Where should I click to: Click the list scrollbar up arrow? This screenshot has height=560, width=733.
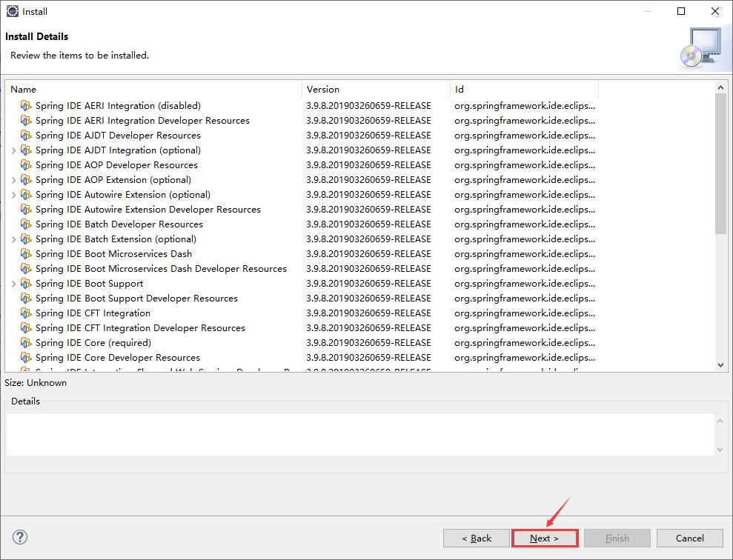click(720, 87)
